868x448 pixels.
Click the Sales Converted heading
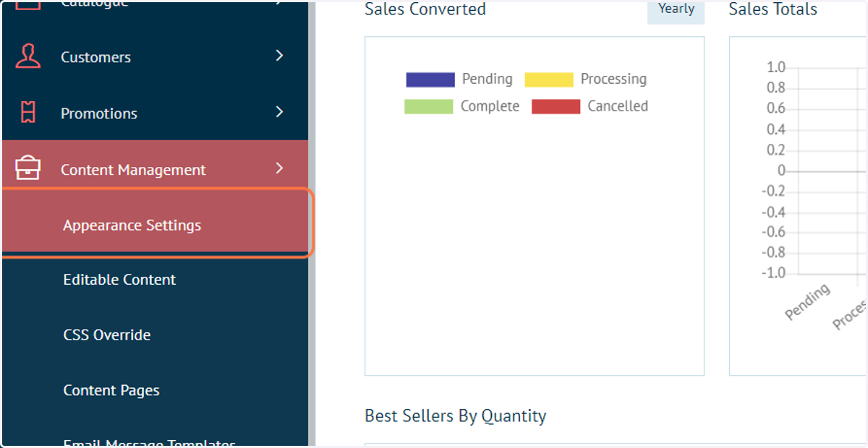click(x=425, y=9)
